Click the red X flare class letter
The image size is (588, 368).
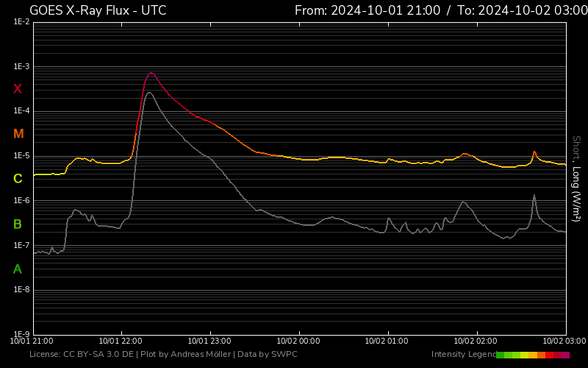(18, 89)
